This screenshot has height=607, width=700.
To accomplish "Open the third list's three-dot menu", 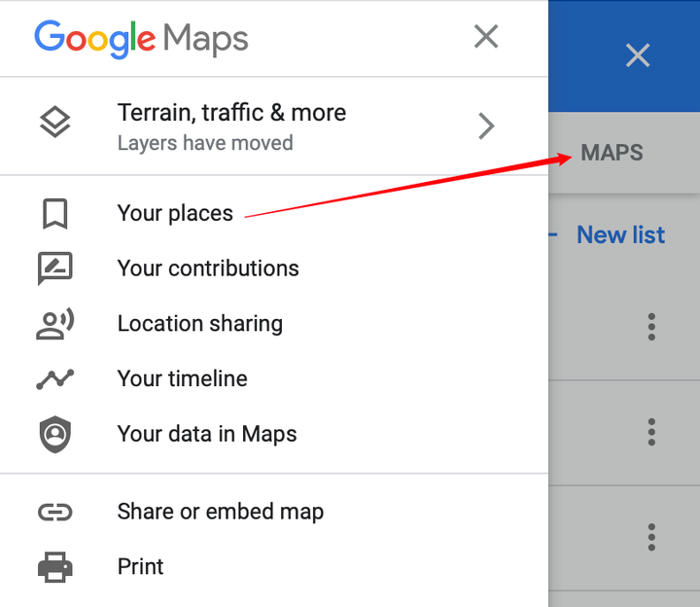I will (x=651, y=537).
